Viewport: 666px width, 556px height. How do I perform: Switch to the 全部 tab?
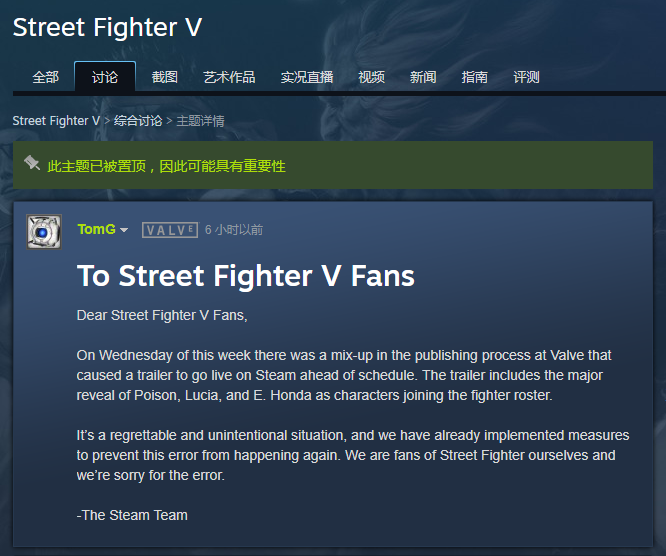tap(45, 77)
